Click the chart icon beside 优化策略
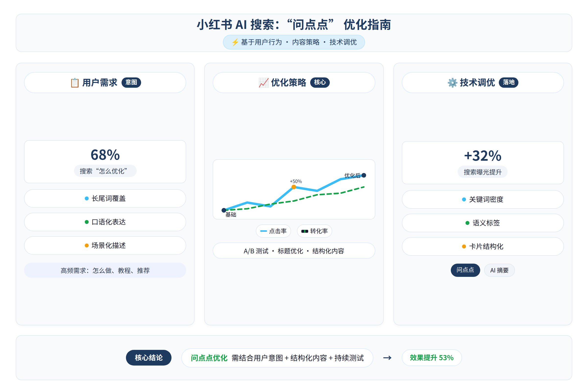The width and height of the screenshot is (588, 392). click(264, 83)
